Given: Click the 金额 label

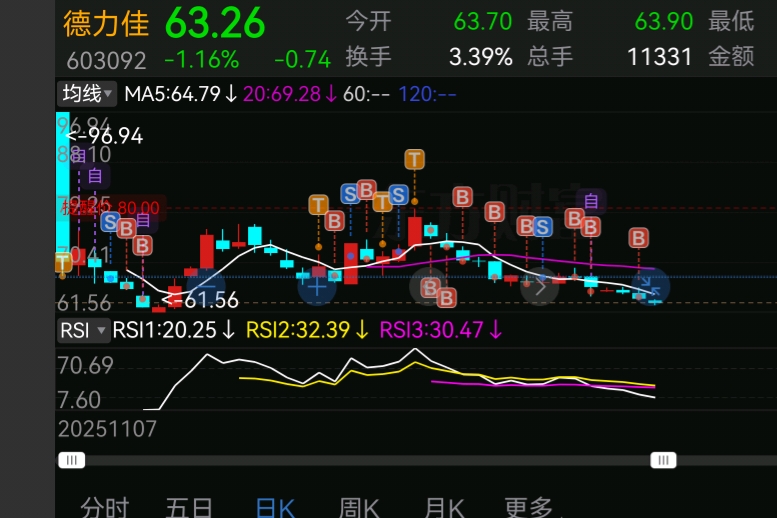Looking at the screenshot, I should pos(731,57).
